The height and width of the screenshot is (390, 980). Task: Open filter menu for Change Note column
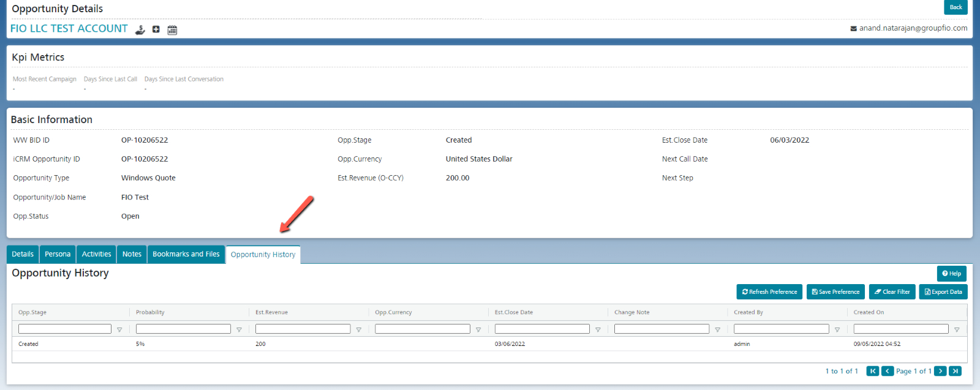click(x=718, y=329)
